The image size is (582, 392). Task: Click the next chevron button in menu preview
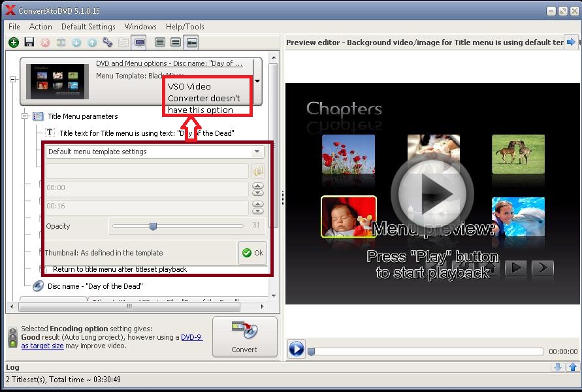543,268
